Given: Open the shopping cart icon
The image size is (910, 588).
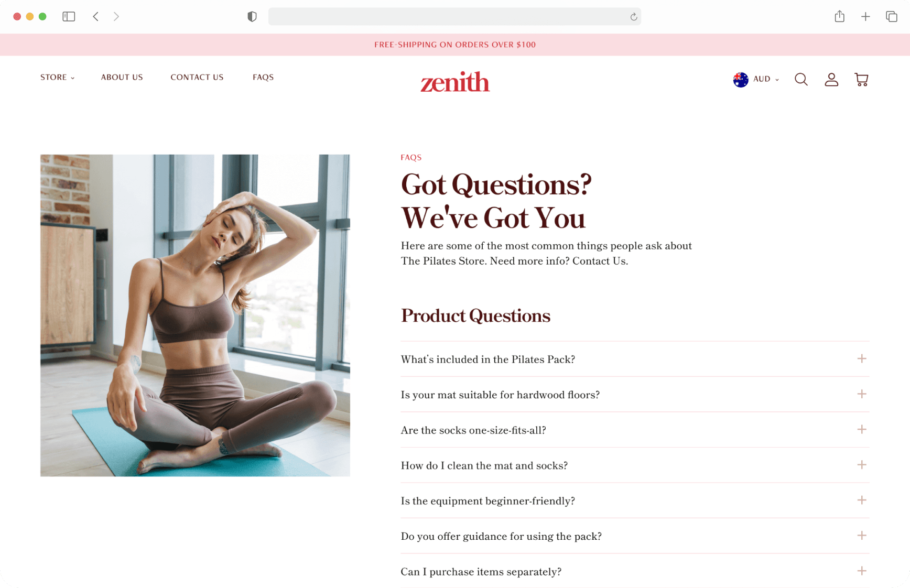Looking at the screenshot, I should (861, 79).
